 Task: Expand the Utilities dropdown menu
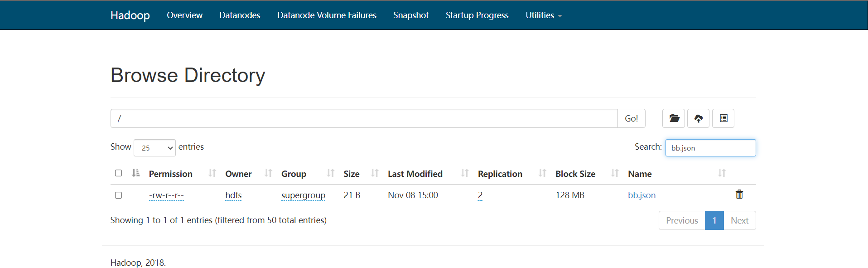coord(543,15)
